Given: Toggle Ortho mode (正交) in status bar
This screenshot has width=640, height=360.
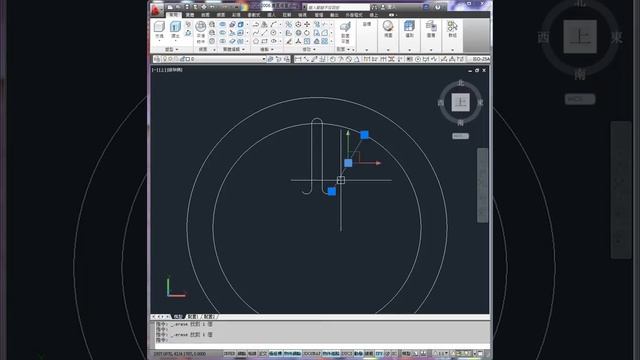Looking at the screenshot, I should pos(263,353).
